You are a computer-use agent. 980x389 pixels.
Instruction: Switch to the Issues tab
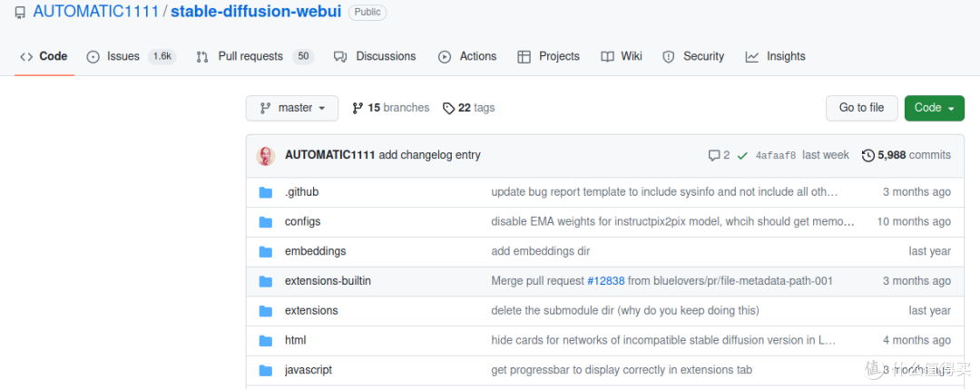click(122, 56)
